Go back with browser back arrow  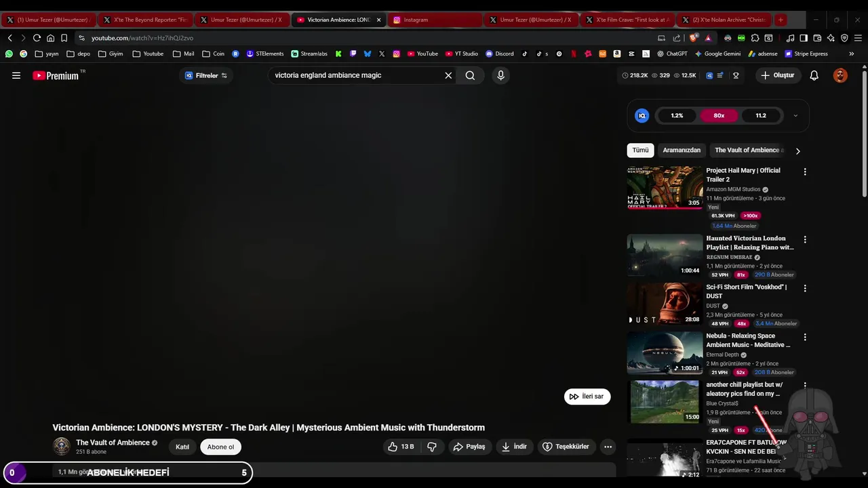click(x=9, y=38)
